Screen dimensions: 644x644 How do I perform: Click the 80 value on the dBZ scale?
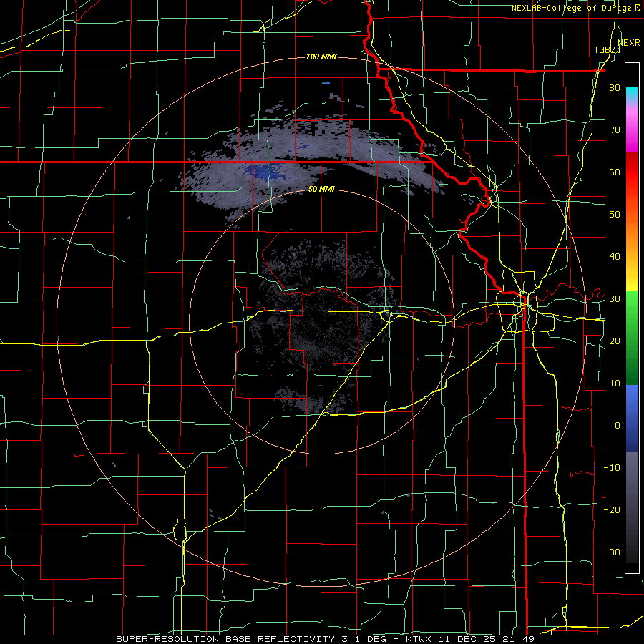615,87
